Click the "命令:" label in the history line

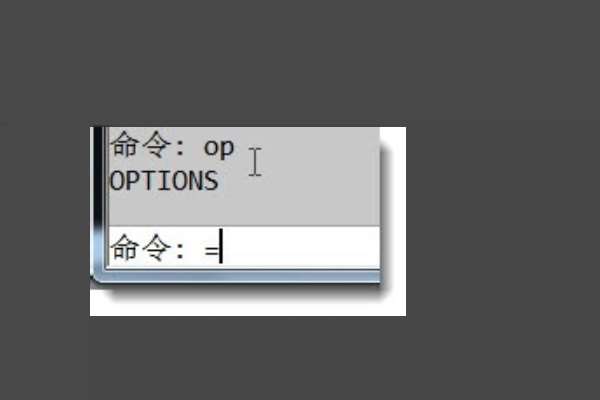click(x=148, y=144)
